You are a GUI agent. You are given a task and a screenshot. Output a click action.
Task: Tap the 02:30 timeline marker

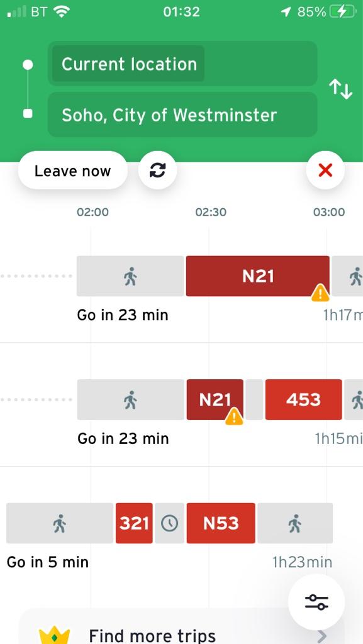[x=211, y=213]
